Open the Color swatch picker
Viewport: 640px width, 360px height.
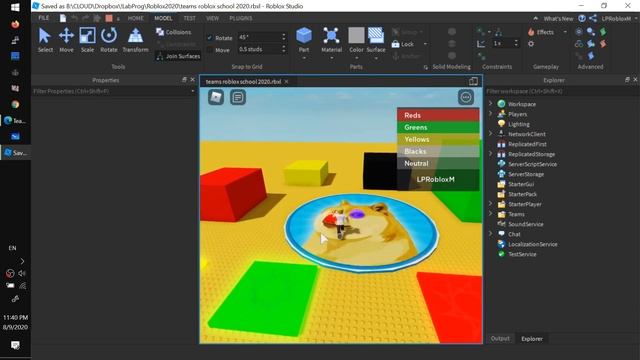coord(356,36)
